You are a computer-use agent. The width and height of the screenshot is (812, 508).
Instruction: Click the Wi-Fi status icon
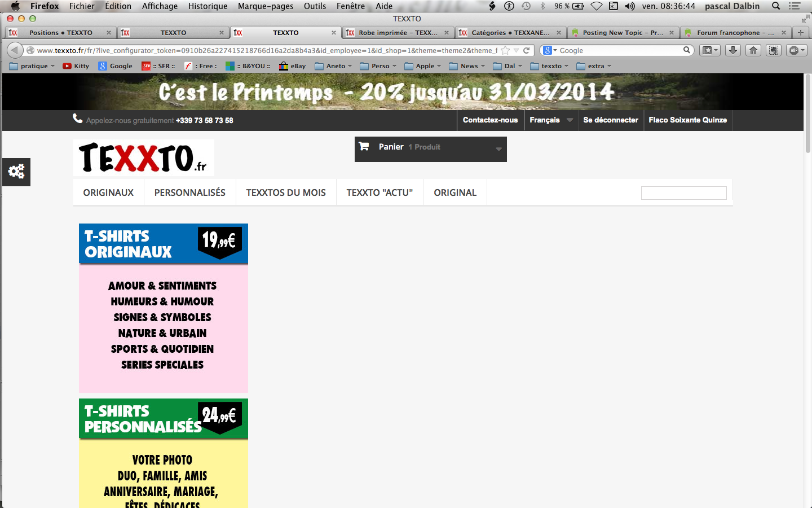596,6
